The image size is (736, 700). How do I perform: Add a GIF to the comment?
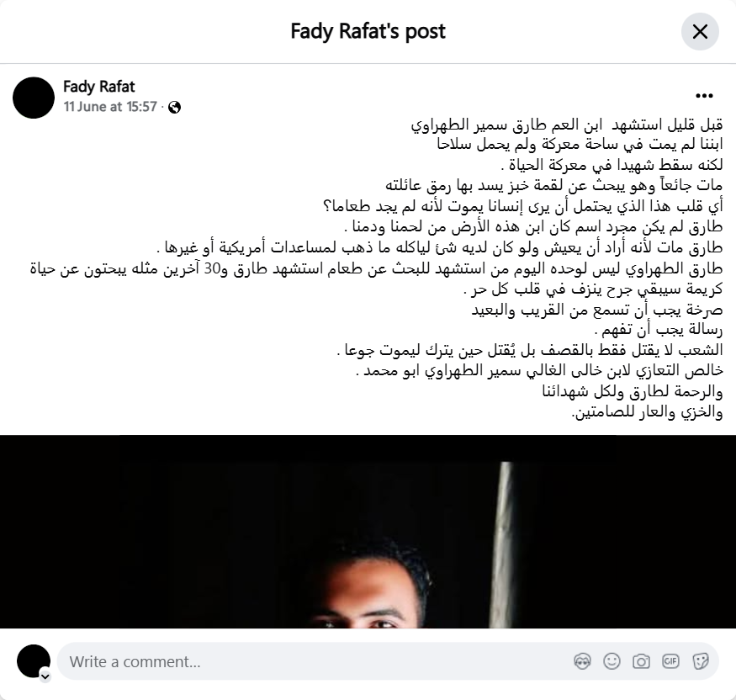tap(670, 661)
